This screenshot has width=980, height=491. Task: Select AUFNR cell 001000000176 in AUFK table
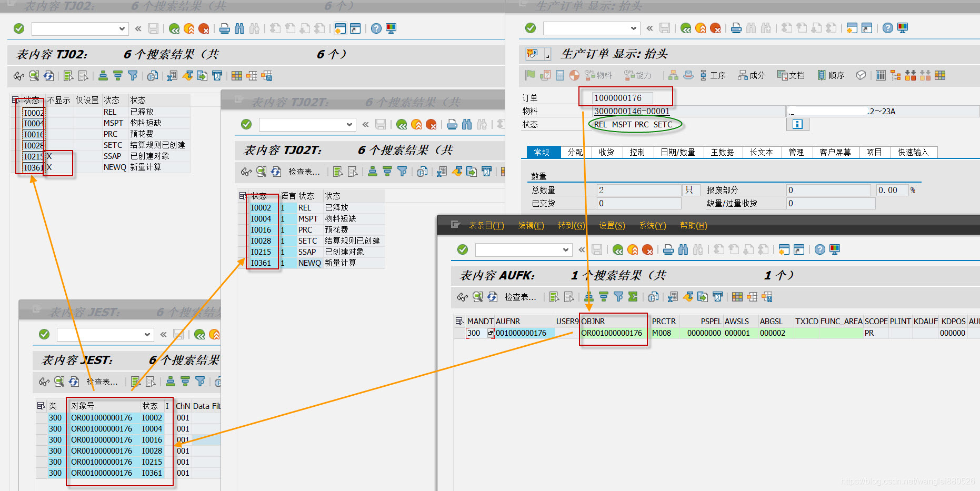click(524, 333)
